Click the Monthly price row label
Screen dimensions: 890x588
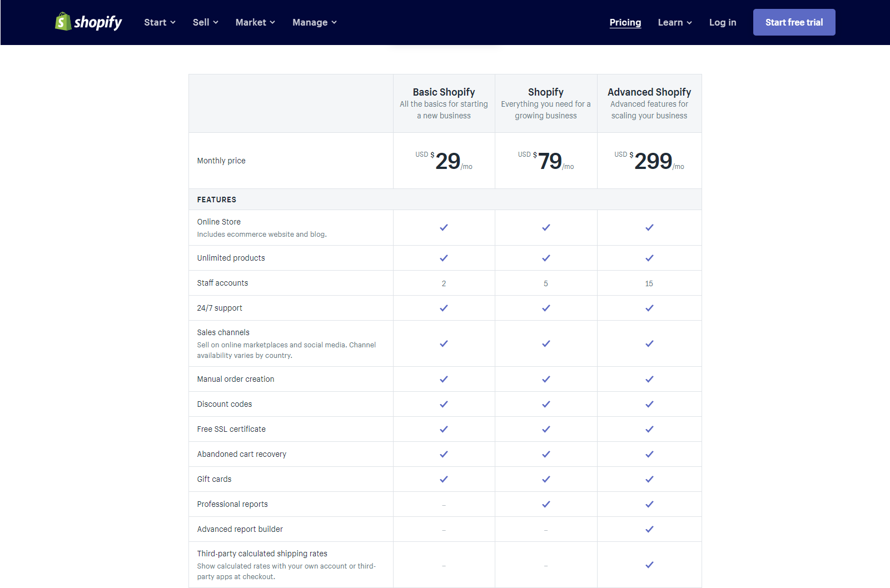(221, 161)
